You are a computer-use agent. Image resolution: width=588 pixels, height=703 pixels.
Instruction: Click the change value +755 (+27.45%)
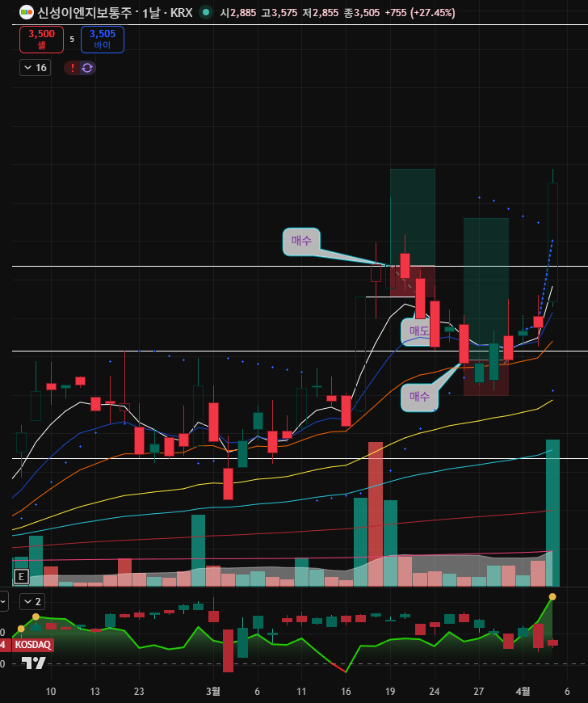click(x=420, y=13)
